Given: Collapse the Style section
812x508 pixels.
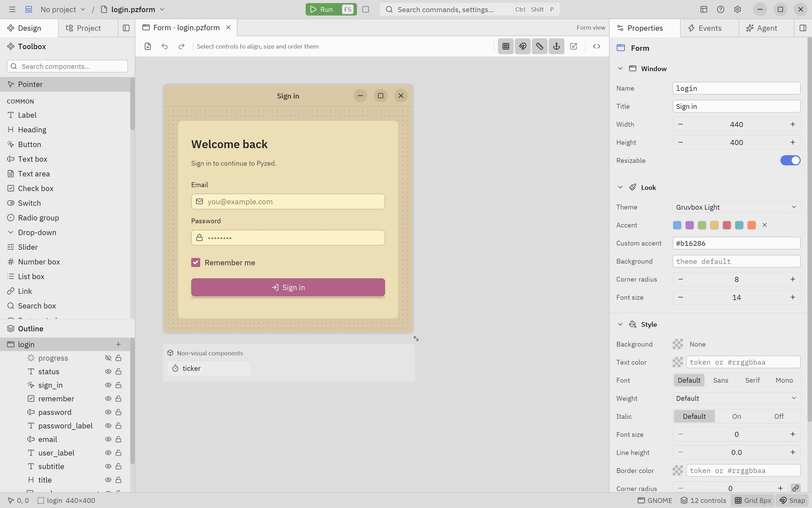Looking at the screenshot, I should click(620, 324).
